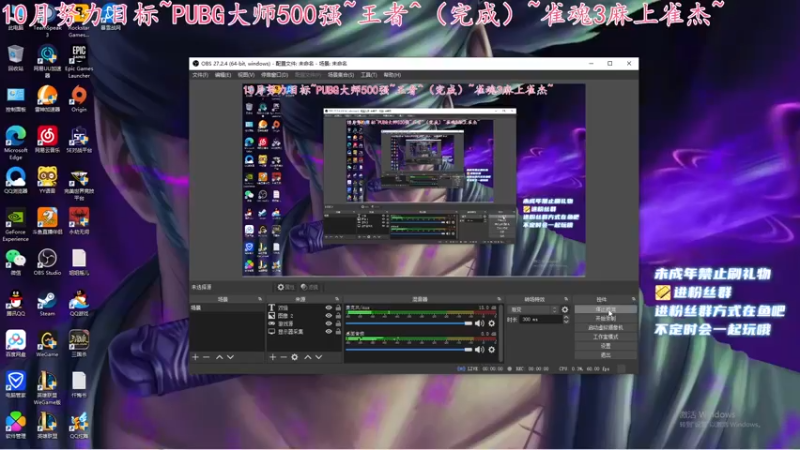The height and width of the screenshot is (450, 800).
Task: Remove selected source with minus icon
Action: point(283,357)
